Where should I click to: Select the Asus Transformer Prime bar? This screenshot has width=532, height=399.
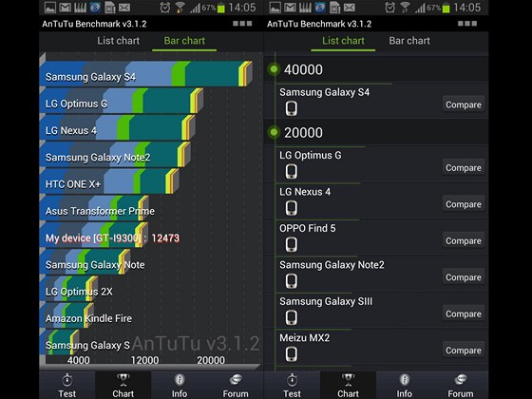[94, 208]
